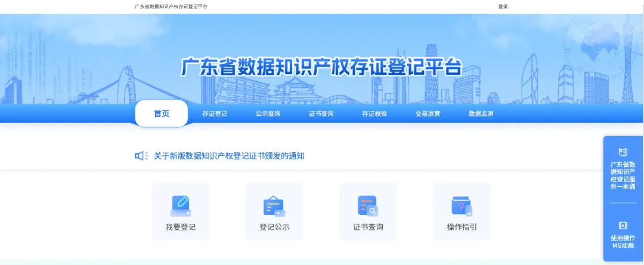Click the 登记公示 board icon
This screenshot has height=265, width=644.
[274, 205]
